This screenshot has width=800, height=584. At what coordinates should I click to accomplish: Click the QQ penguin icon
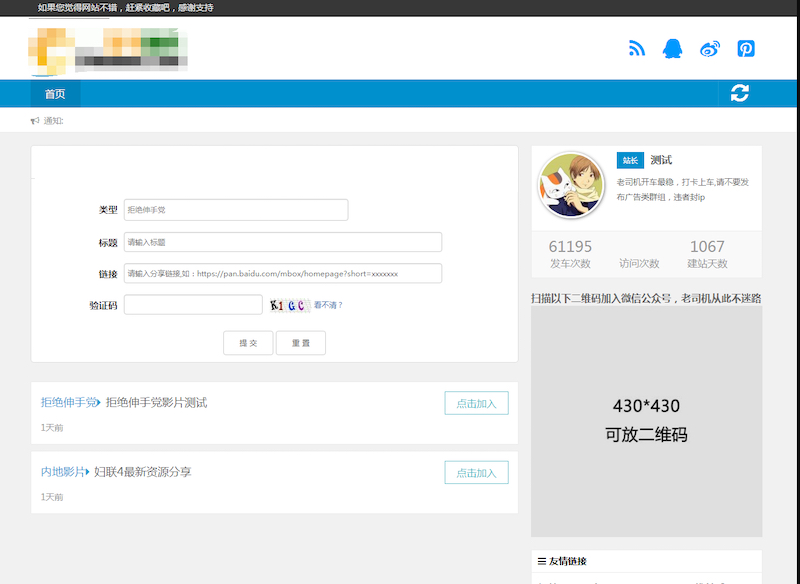coord(673,48)
